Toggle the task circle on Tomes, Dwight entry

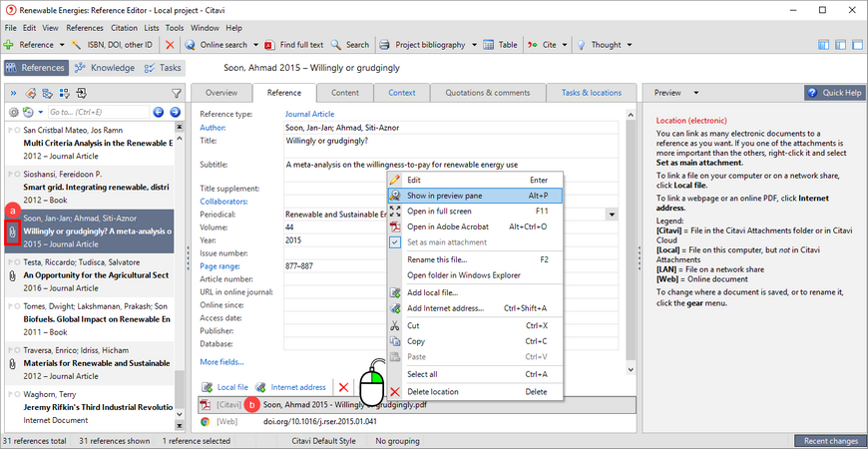pyautogui.click(x=18, y=306)
